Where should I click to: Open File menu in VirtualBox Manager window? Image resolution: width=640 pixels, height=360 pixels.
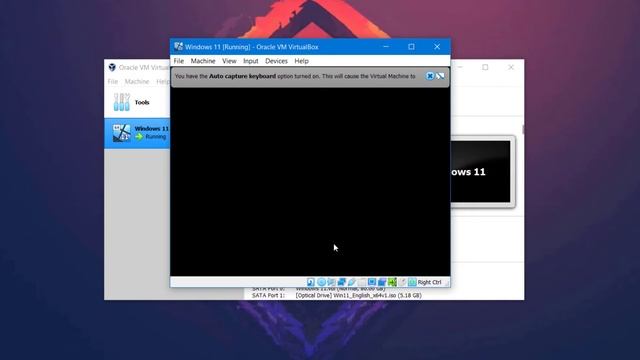tap(113, 82)
